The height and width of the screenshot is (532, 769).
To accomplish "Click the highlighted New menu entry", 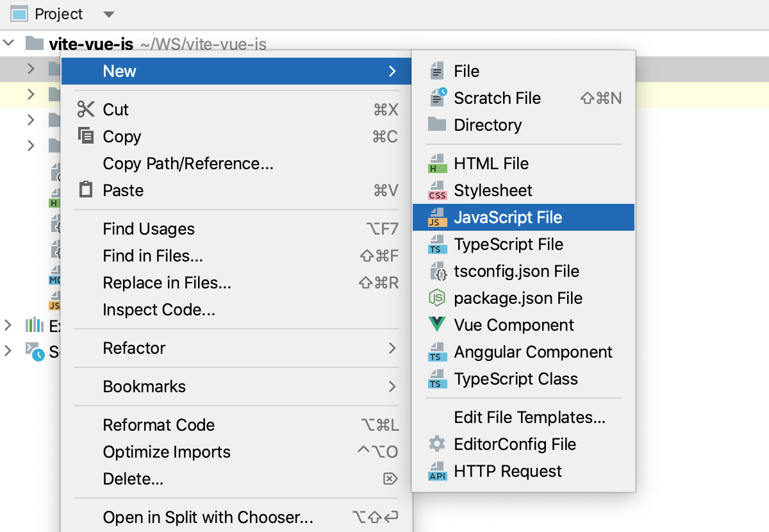I will tap(119, 71).
